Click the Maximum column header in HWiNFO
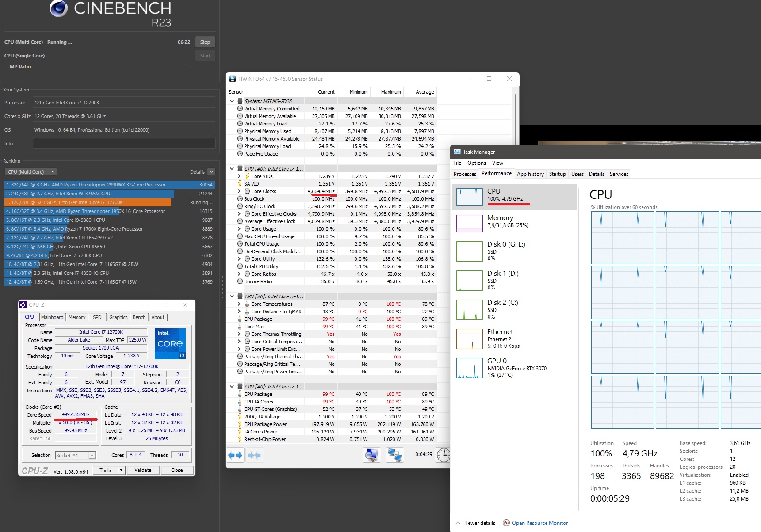Screen dimensions: 761x532 (x=386, y=92)
